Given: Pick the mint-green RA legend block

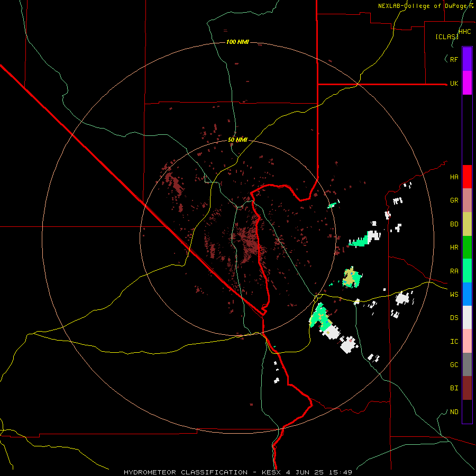Looking at the screenshot, I should 467,271.
